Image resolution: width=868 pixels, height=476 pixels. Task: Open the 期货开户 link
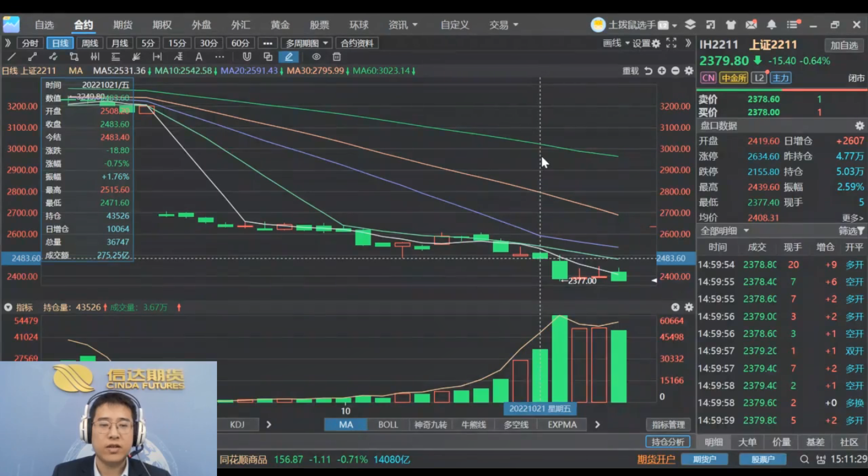[656, 460]
